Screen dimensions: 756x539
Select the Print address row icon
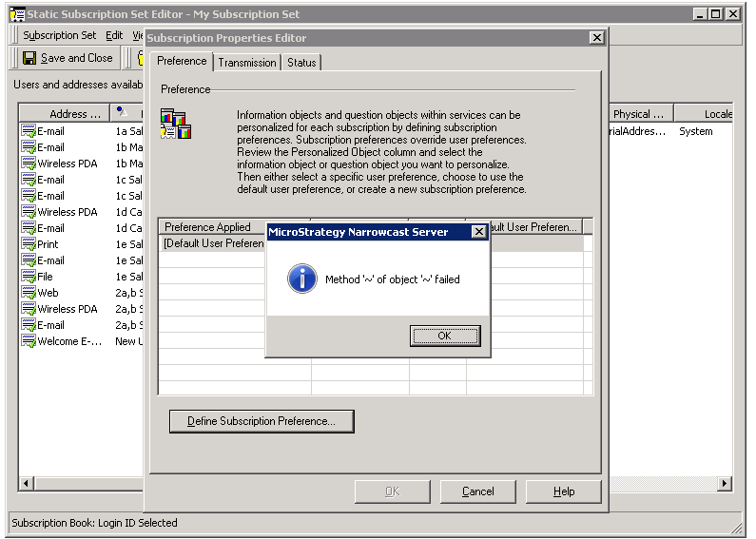28,244
